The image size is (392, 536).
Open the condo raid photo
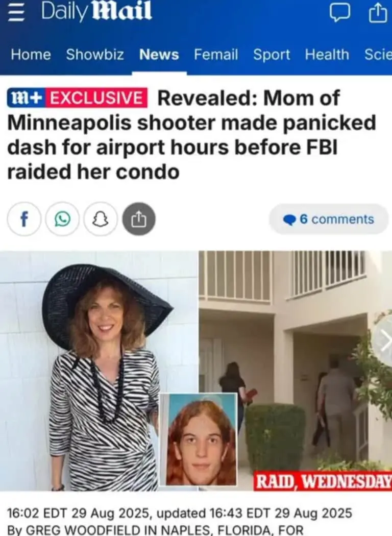[x=296, y=371]
